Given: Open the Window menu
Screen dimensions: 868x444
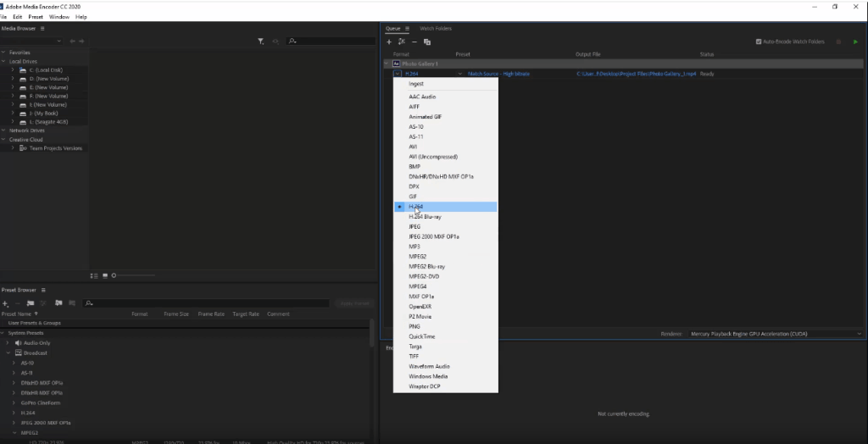Looking at the screenshot, I should pos(59,17).
